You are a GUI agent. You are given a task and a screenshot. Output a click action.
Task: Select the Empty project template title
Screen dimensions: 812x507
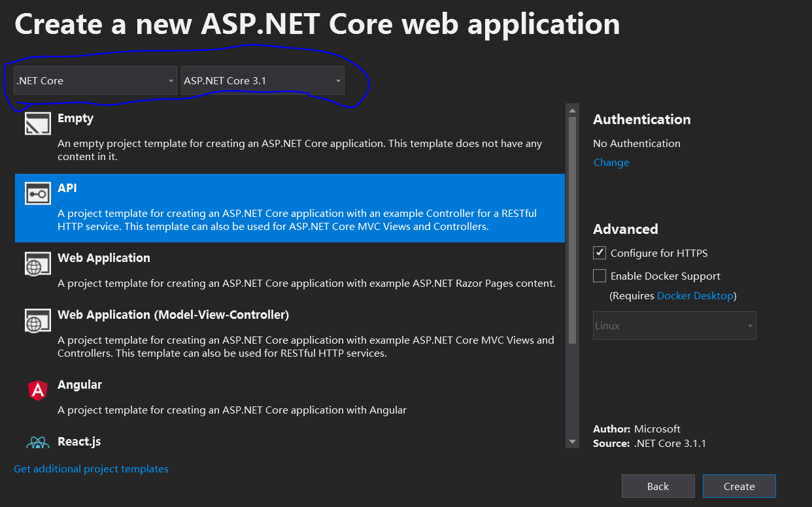point(75,118)
